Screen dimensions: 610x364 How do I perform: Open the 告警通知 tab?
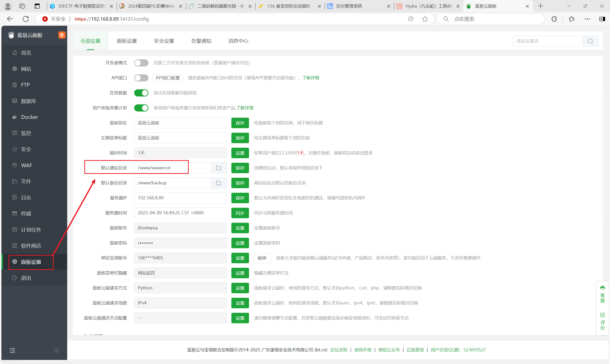pyautogui.click(x=201, y=41)
